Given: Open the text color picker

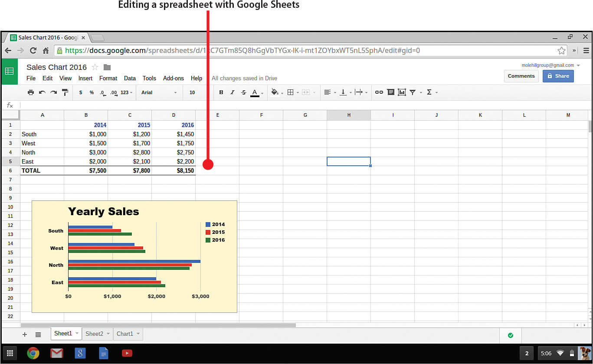Looking at the screenshot, I should [x=255, y=92].
